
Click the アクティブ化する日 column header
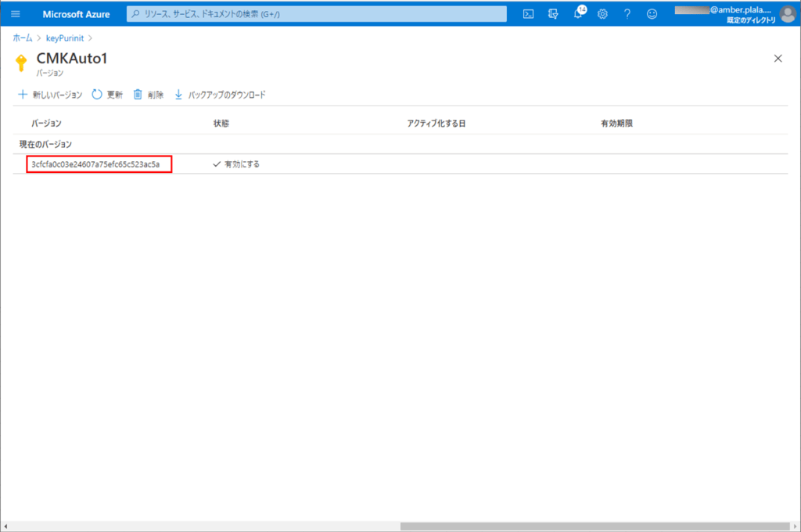coord(436,123)
